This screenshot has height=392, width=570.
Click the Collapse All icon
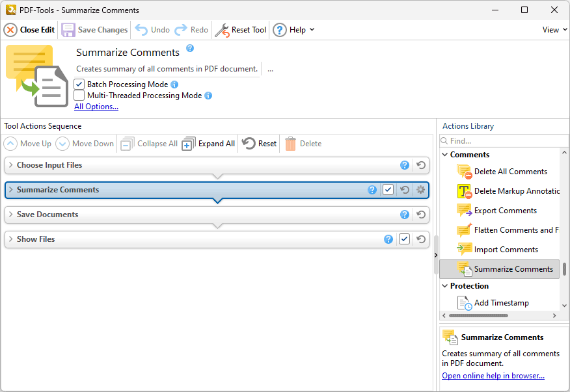pyautogui.click(x=128, y=144)
